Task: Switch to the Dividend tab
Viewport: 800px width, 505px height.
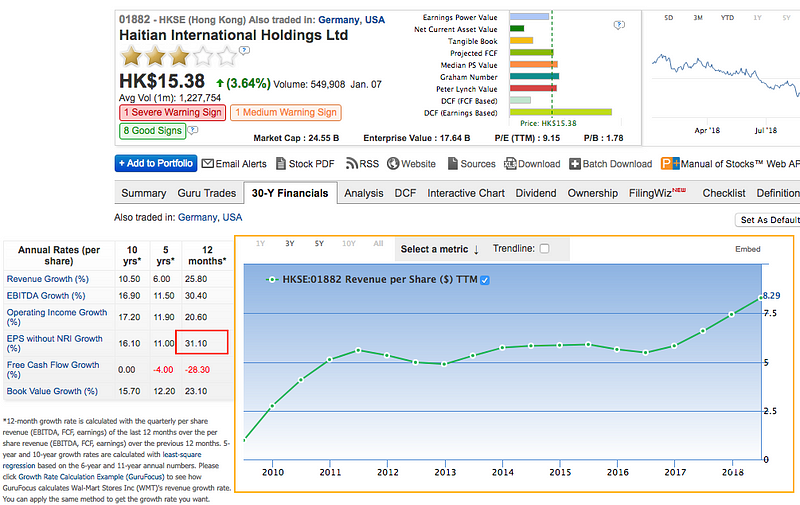Action: point(536,193)
